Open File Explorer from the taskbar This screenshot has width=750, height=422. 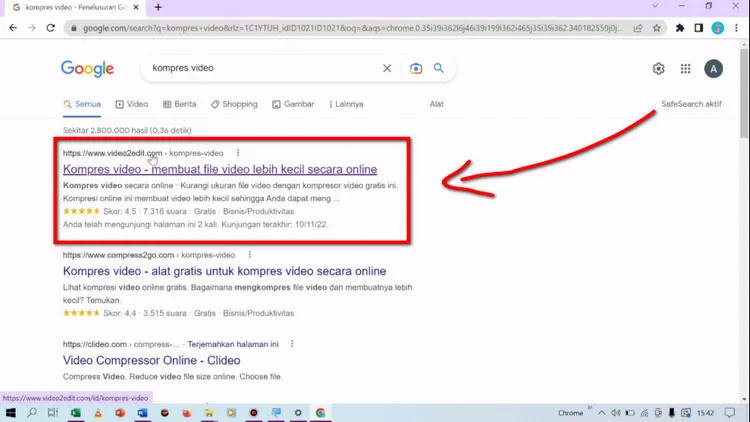[x=209, y=413]
